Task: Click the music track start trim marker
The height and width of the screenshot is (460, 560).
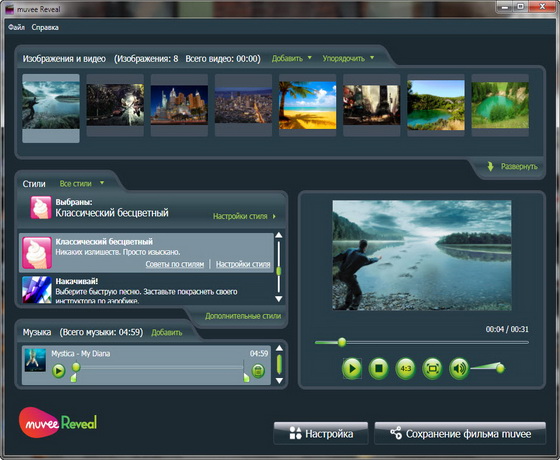Action: tap(73, 378)
